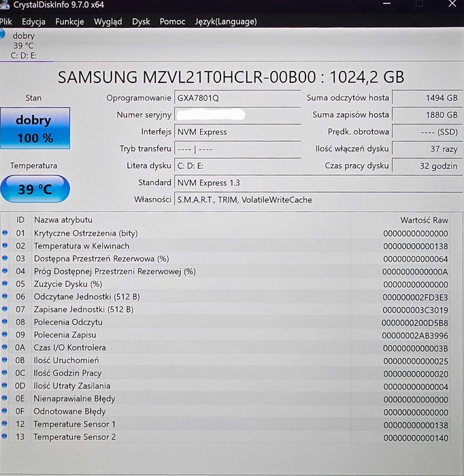Click the host reads value '1494 GB'
The height and width of the screenshot is (476, 464).
click(427, 98)
